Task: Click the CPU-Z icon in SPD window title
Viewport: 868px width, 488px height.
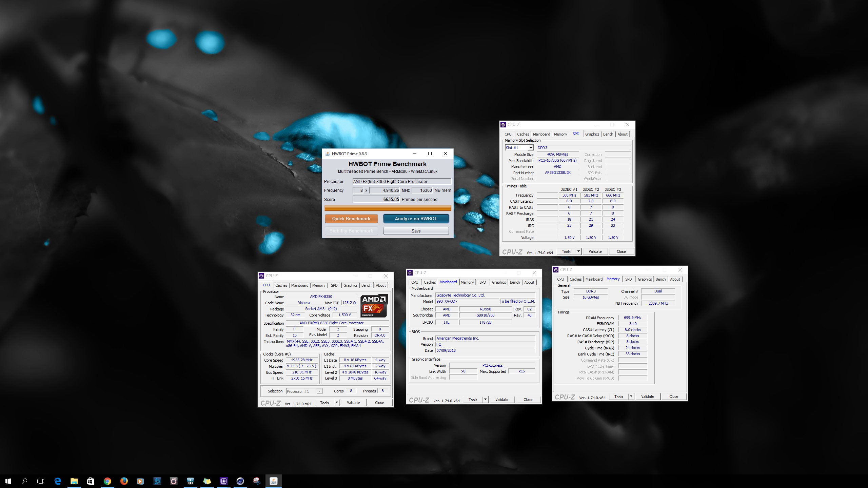Action: (503, 125)
